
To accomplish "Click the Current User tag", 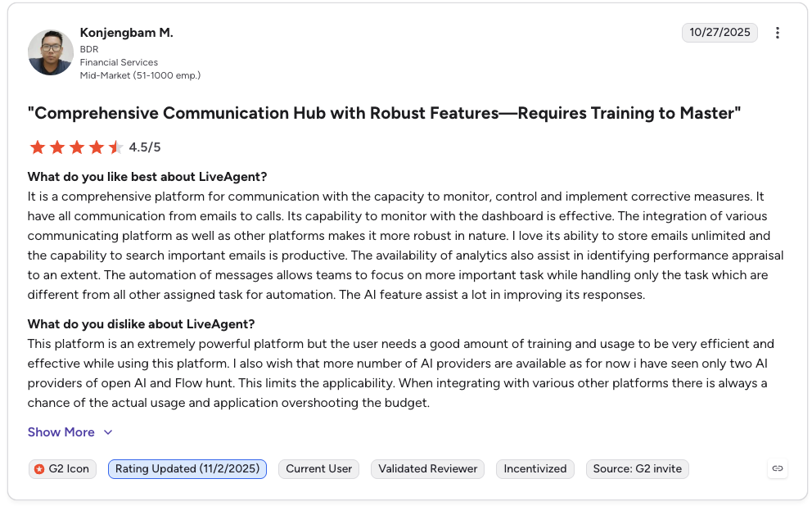I will pos(319,468).
